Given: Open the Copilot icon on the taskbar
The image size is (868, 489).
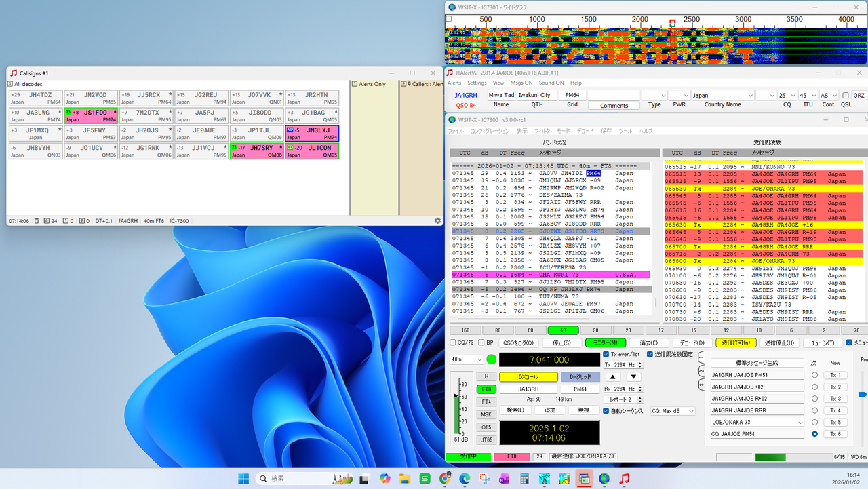Looking at the screenshot, I should click(x=385, y=479).
